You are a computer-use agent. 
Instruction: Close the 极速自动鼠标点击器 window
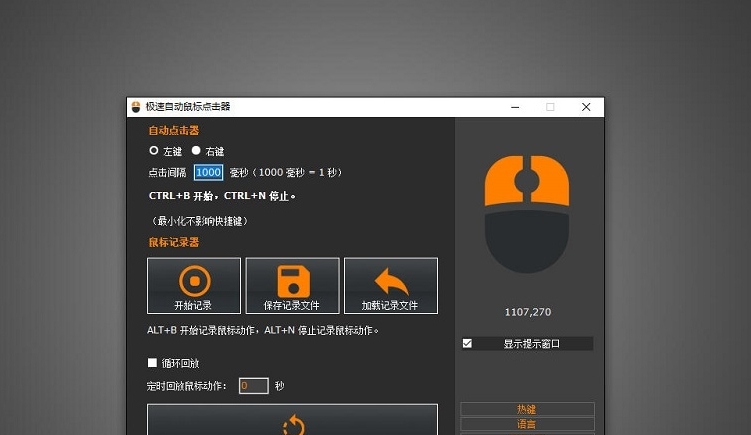pos(586,107)
